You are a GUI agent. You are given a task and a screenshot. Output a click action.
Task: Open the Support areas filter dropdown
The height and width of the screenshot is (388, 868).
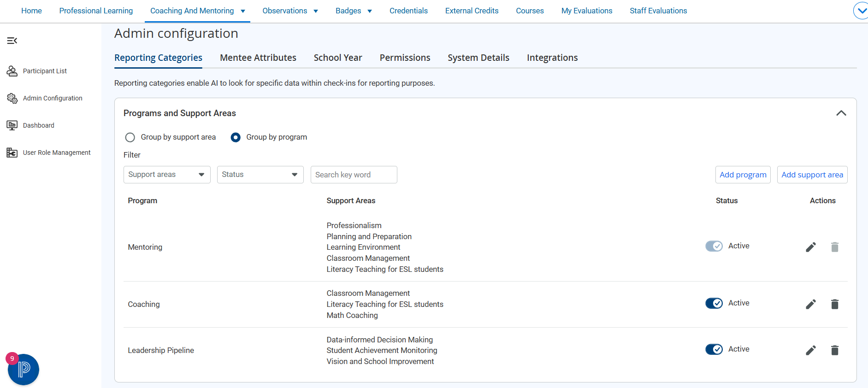click(167, 175)
